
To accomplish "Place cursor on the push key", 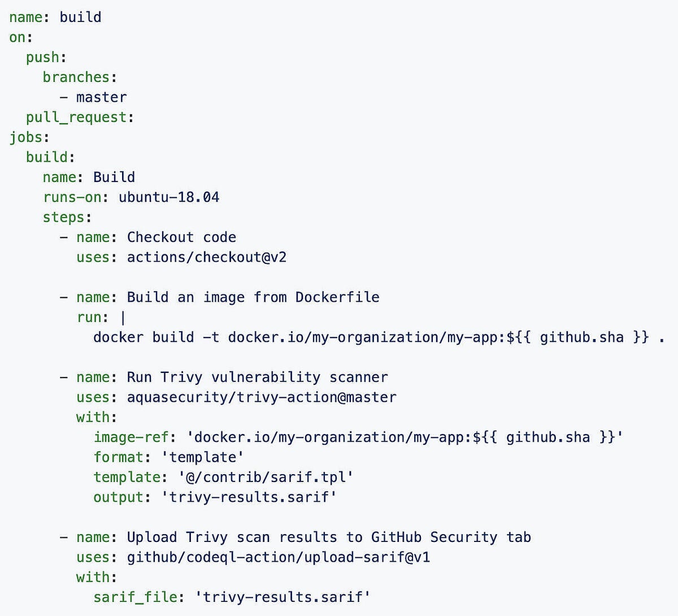I will click(42, 57).
